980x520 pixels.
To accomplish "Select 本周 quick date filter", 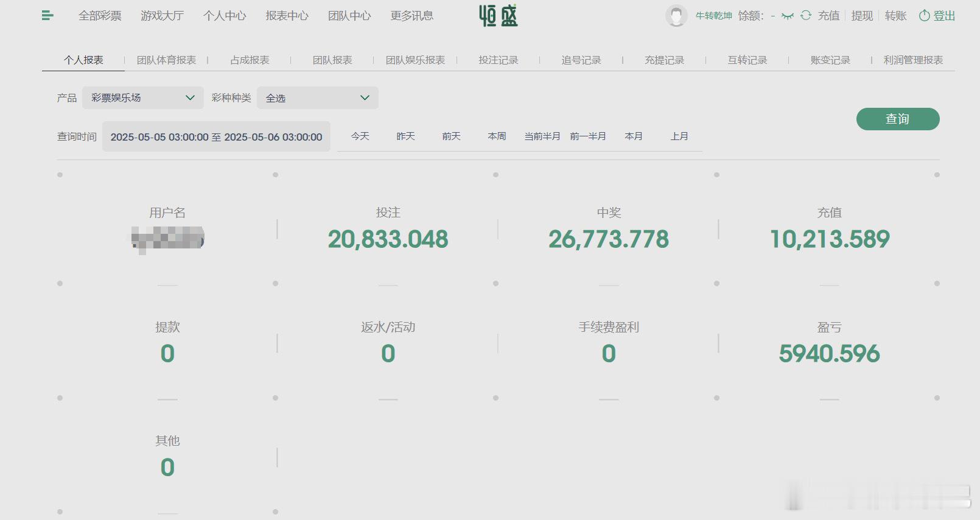I will [x=497, y=136].
